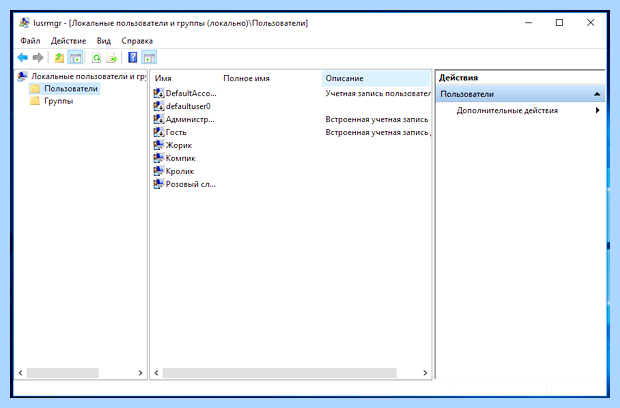Close the lusrmgr window
The image size is (620, 408).
coord(590,23)
